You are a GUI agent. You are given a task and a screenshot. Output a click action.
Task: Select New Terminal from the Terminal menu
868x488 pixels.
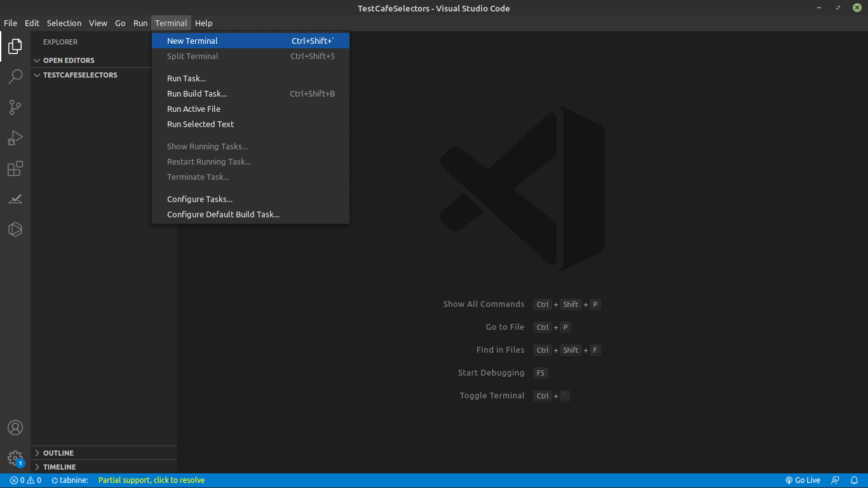(192, 40)
